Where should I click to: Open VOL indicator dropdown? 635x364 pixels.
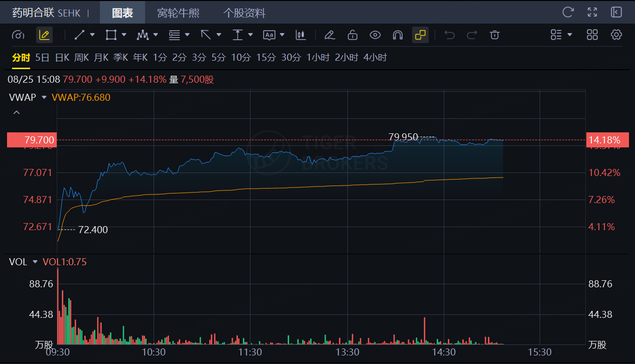35,262
